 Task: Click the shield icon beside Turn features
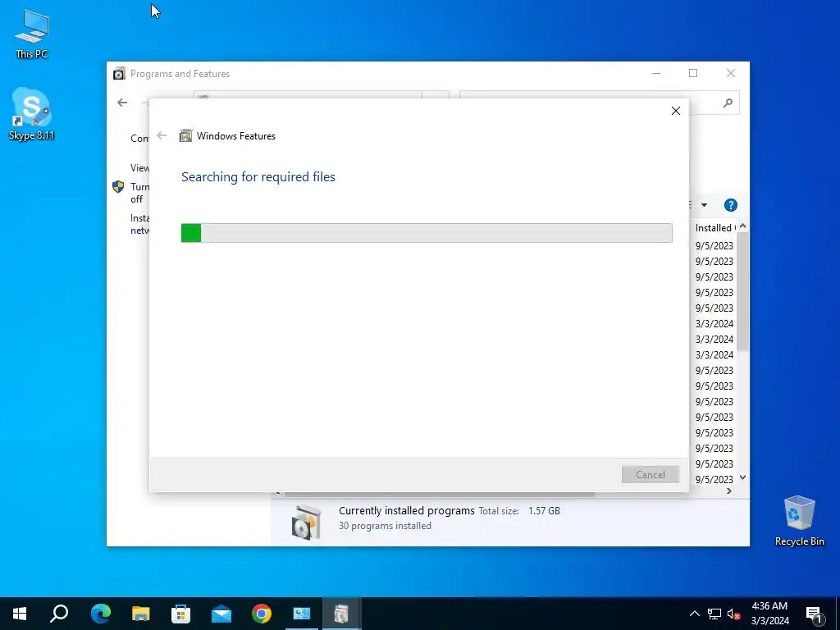tap(118, 186)
